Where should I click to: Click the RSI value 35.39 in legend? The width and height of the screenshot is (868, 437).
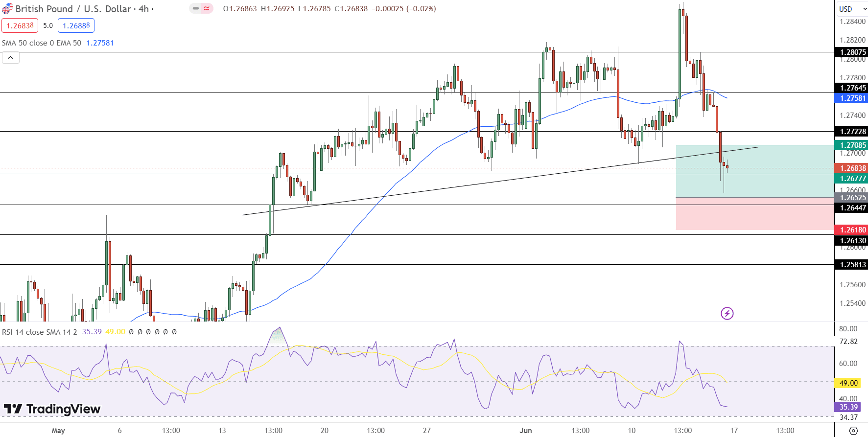pos(92,332)
